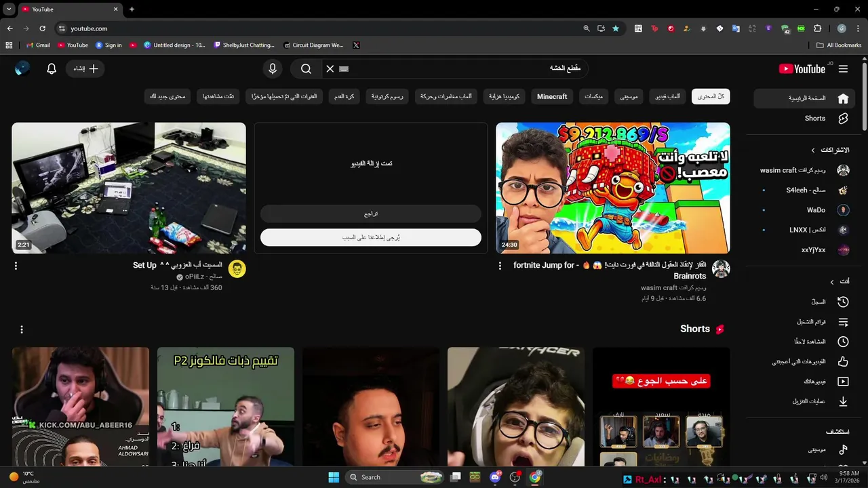Open the Gmail bookmark
Screen dimensions: 868x488
click(x=38, y=45)
